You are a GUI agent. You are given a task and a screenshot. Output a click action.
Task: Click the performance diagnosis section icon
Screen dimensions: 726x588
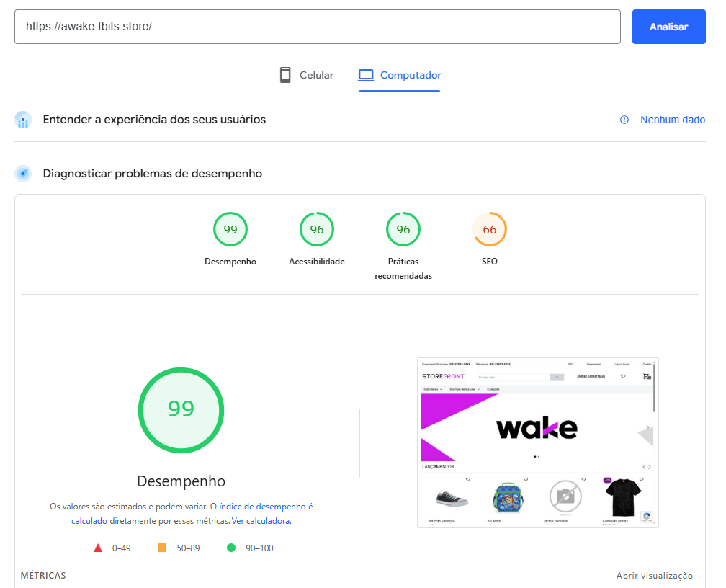point(23,174)
